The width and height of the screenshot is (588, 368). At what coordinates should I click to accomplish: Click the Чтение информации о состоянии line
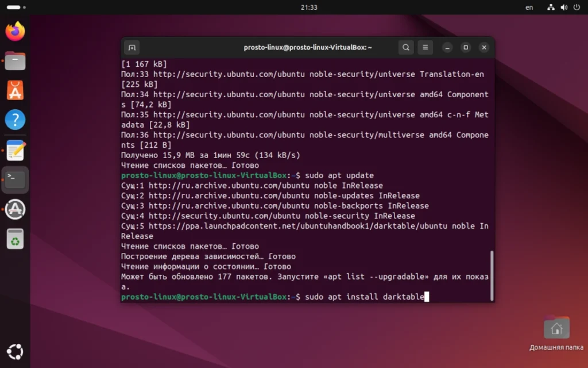(x=206, y=267)
